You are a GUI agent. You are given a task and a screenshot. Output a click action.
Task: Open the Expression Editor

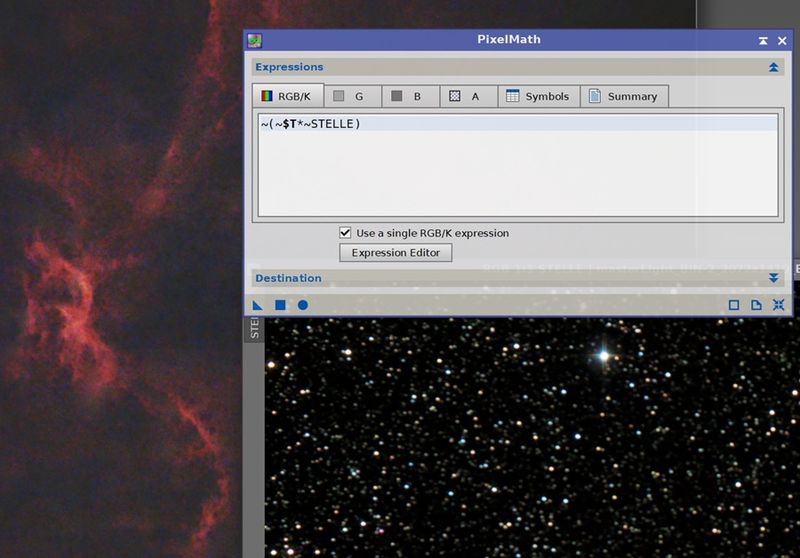click(x=395, y=252)
